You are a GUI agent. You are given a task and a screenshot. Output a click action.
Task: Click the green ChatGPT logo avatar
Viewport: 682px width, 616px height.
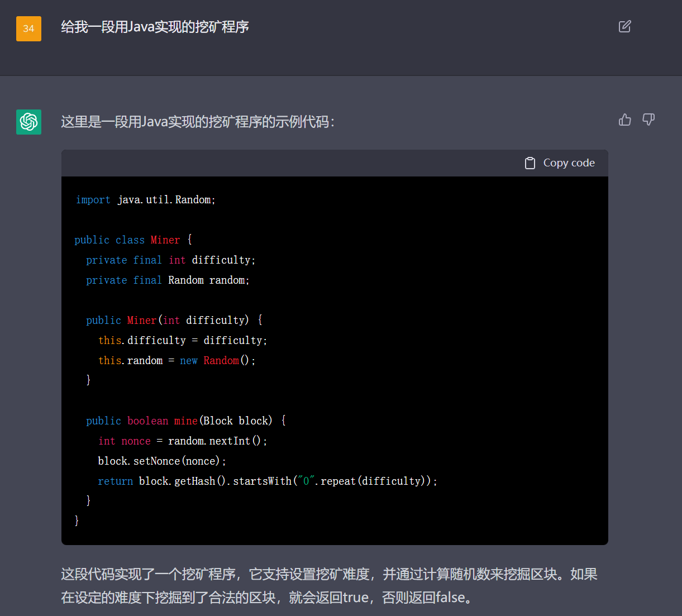[28, 122]
